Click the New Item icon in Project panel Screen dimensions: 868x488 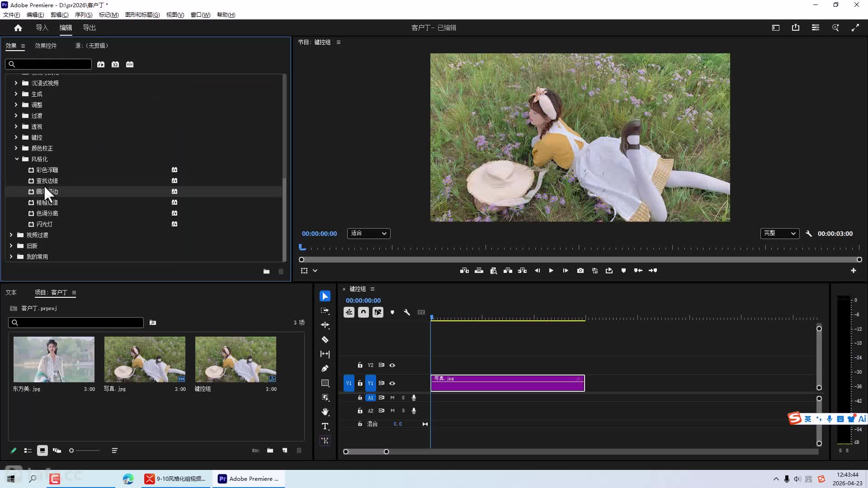coord(284,450)
